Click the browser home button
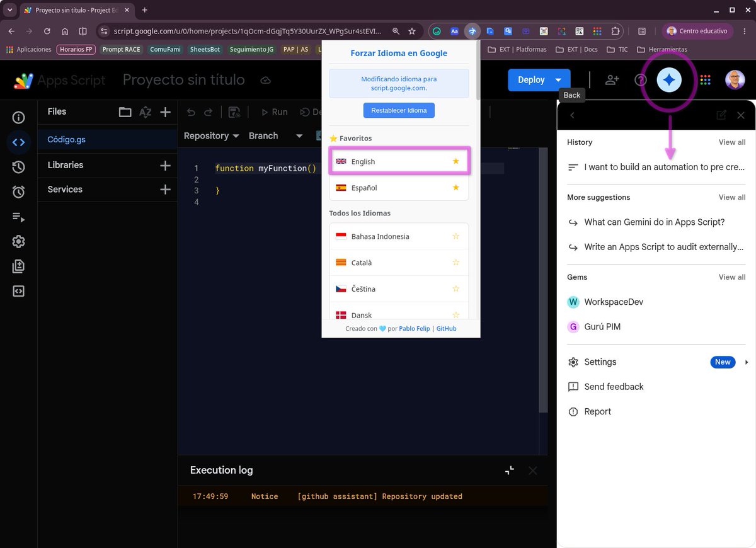Viewport: 756px width, 548px height. [x=65, y=31]
